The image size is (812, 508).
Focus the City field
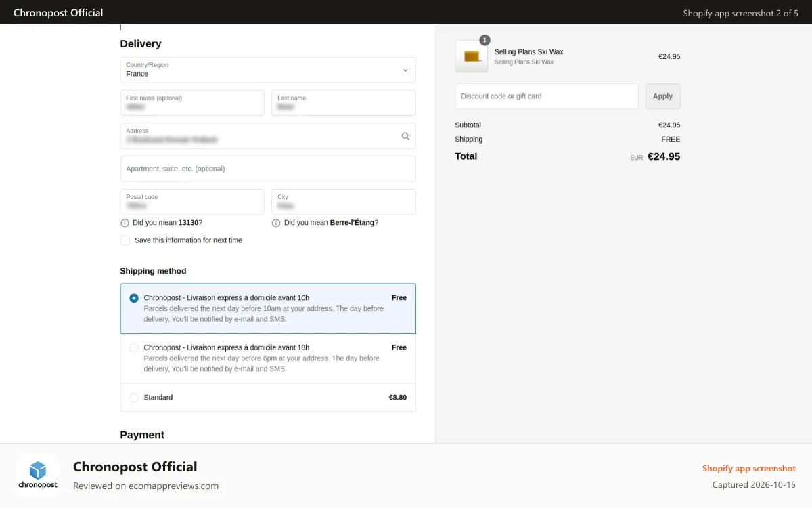(344, 202)
